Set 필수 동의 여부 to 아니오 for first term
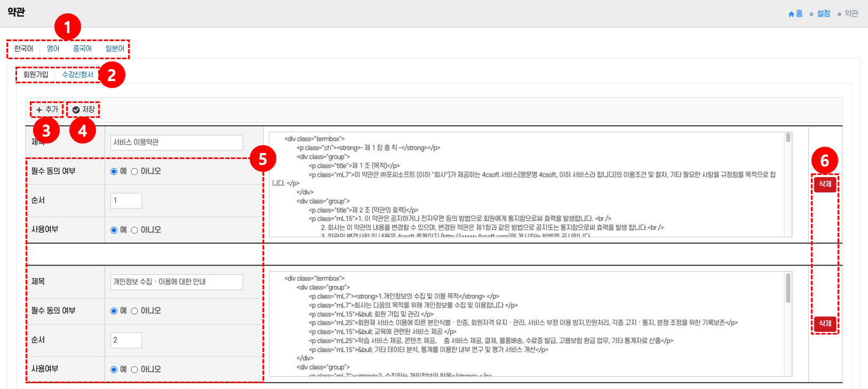 pos(134,171)
